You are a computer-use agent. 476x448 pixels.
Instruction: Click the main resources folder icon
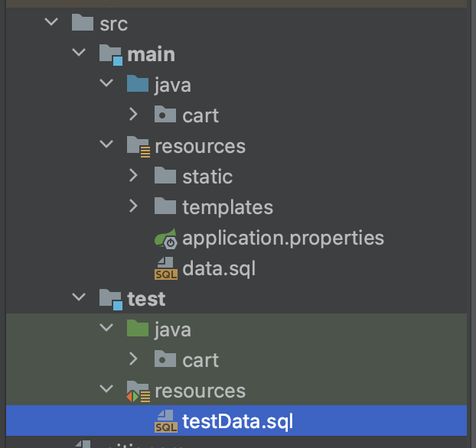point(138,147)
